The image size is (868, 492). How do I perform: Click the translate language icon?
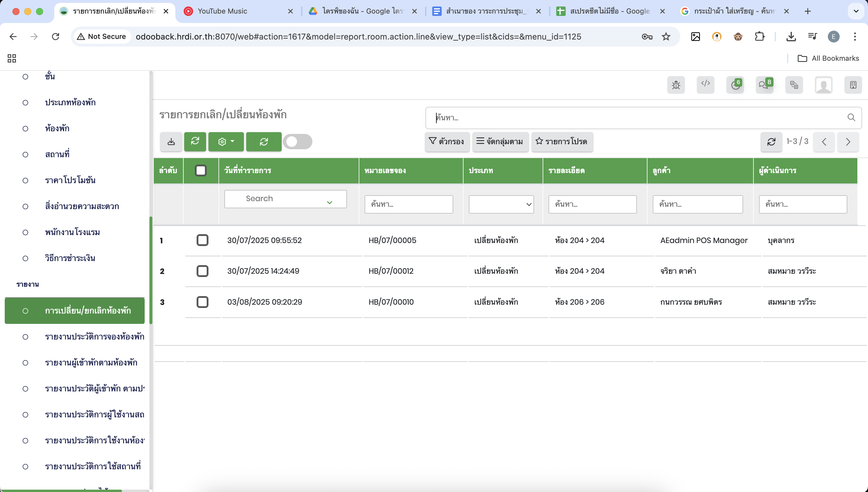[794, 85]
